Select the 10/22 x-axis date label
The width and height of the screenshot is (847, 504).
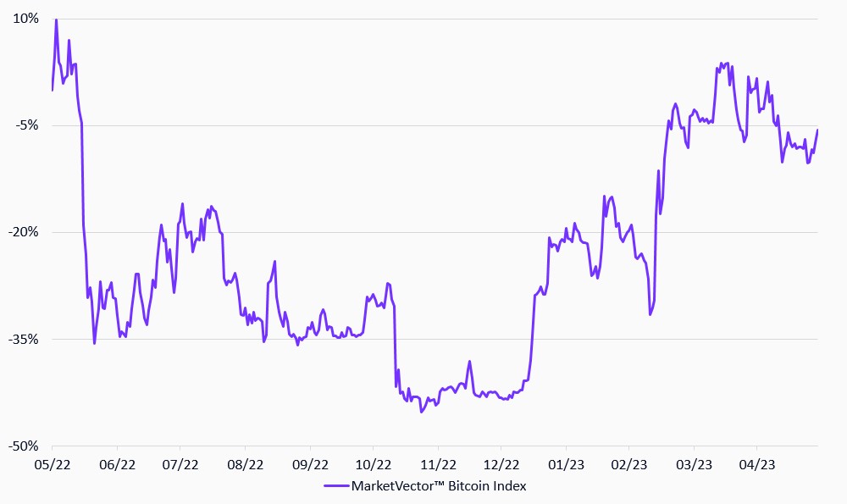coord(373,464)
